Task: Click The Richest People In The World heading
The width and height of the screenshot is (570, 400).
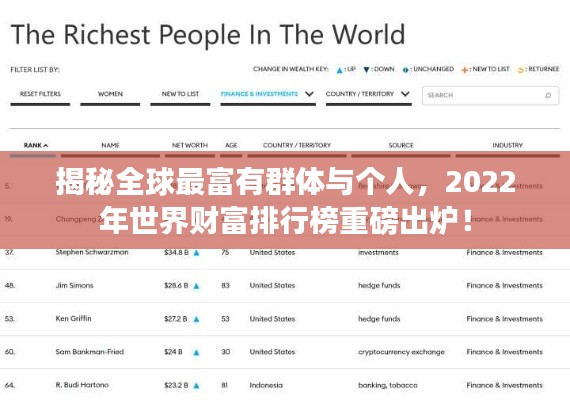Action: (x=208, y=35)
